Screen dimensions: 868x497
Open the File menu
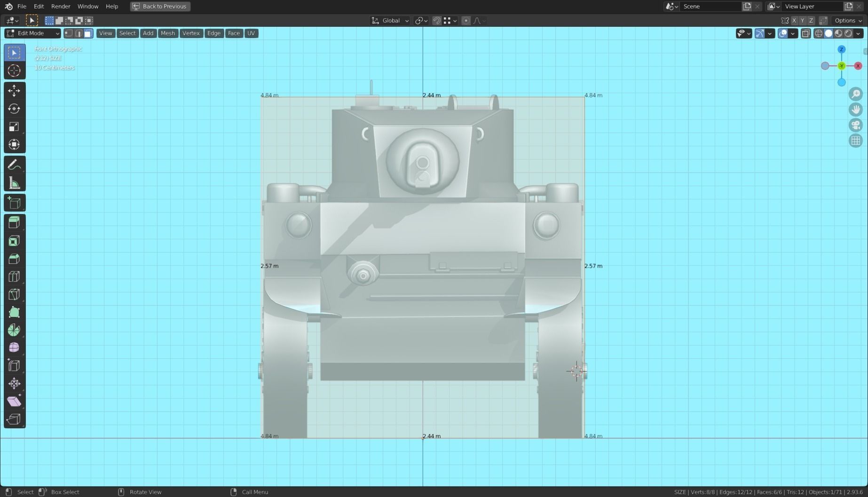(22, 6)
